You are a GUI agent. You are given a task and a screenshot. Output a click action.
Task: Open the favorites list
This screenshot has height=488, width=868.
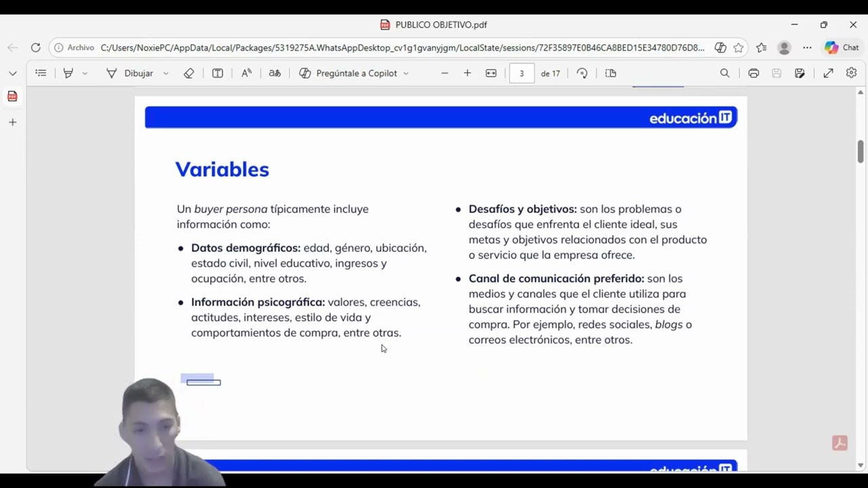pos(762,47)
